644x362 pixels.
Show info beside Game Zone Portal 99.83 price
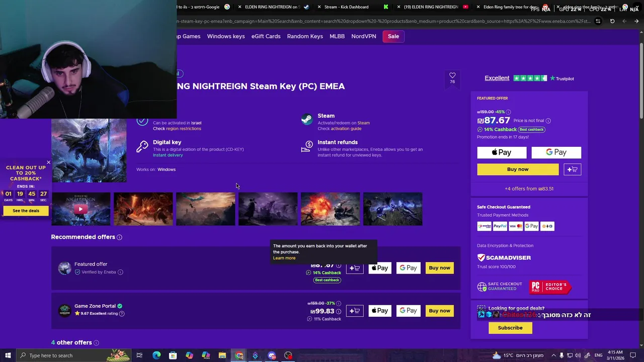(339, 311)
